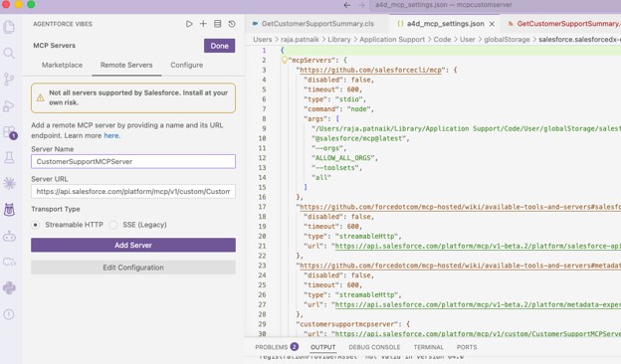Close the a4d_mcp_settings.json tab
The width and height of the screenshot is (621, 364).
[x=492, y=24]
